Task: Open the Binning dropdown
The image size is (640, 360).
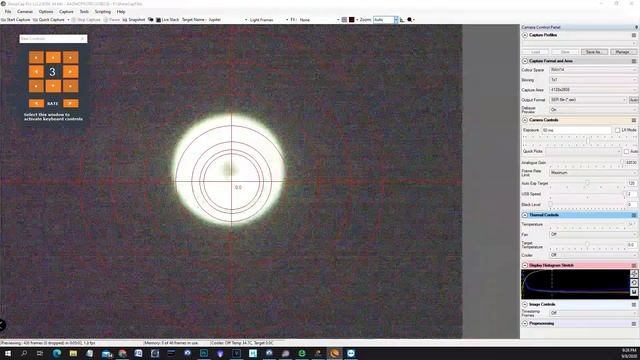Action: tap(593, 80)
